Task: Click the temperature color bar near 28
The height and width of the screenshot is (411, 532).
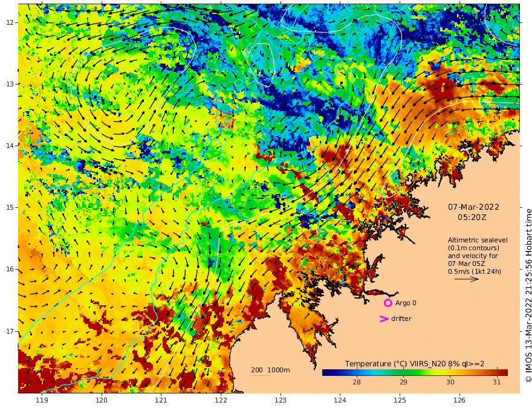Action: click(x=357, y=372)
